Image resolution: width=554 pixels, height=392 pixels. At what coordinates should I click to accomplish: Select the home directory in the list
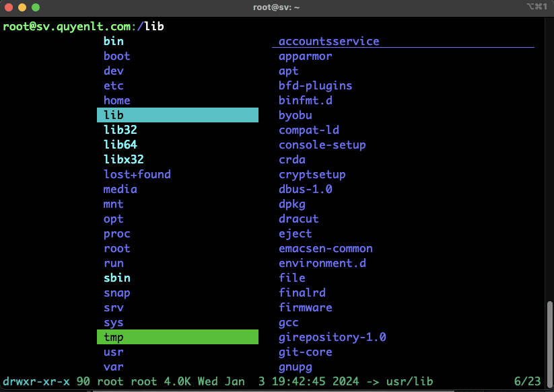(116, 100)
